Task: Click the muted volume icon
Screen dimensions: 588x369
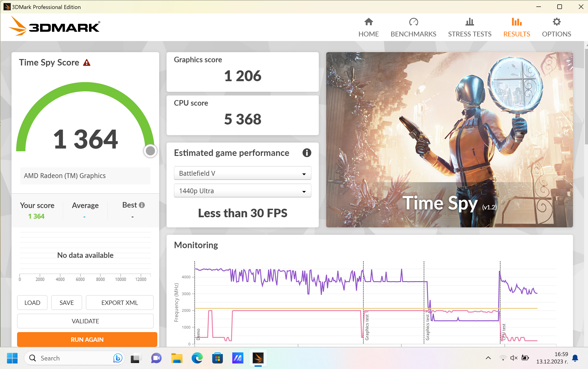Action: [514, 358]
